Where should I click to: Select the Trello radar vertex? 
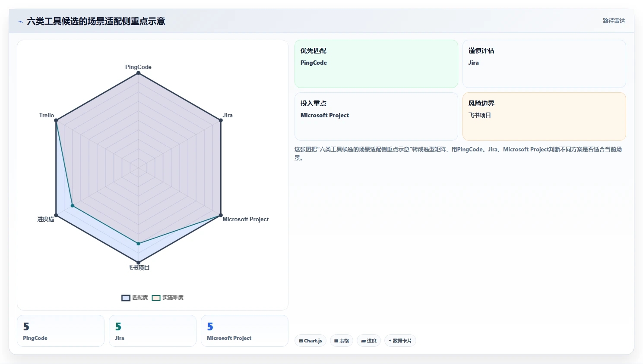pyautogui.click(x=56, y=120)
